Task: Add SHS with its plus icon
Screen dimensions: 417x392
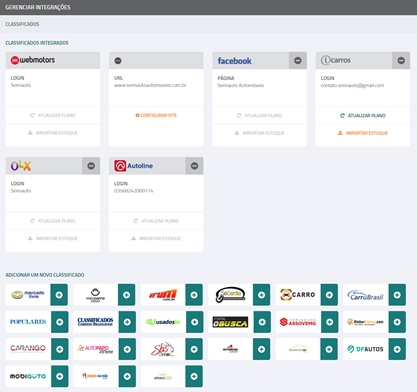Action: (194, 349)
